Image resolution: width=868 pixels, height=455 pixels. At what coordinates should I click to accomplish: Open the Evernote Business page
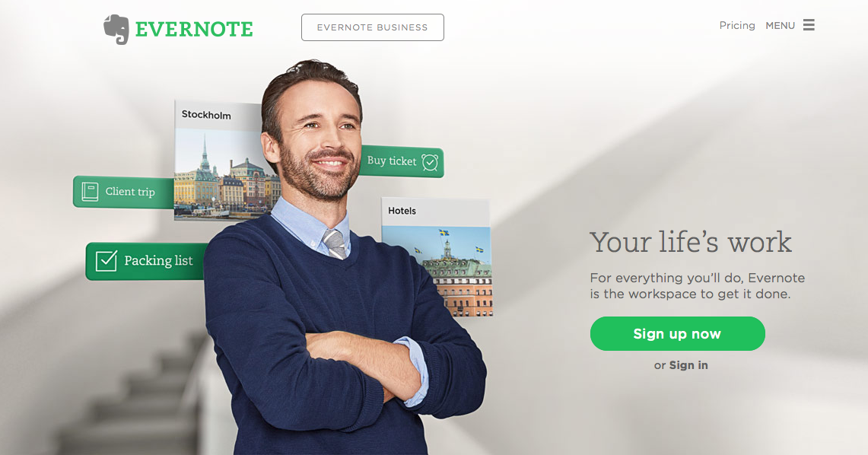373,27
